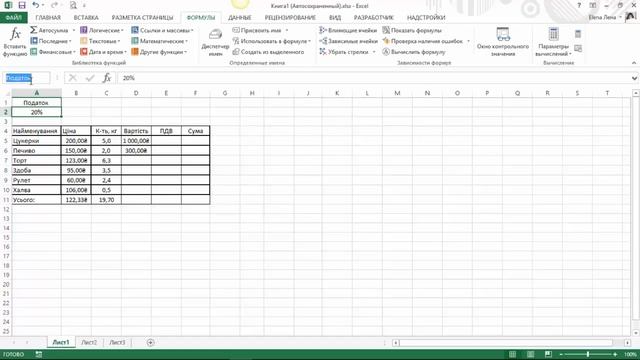This screenshot has width=640, height=360.
Task: Open Логические functions library
Action: (x=102, y=30)
